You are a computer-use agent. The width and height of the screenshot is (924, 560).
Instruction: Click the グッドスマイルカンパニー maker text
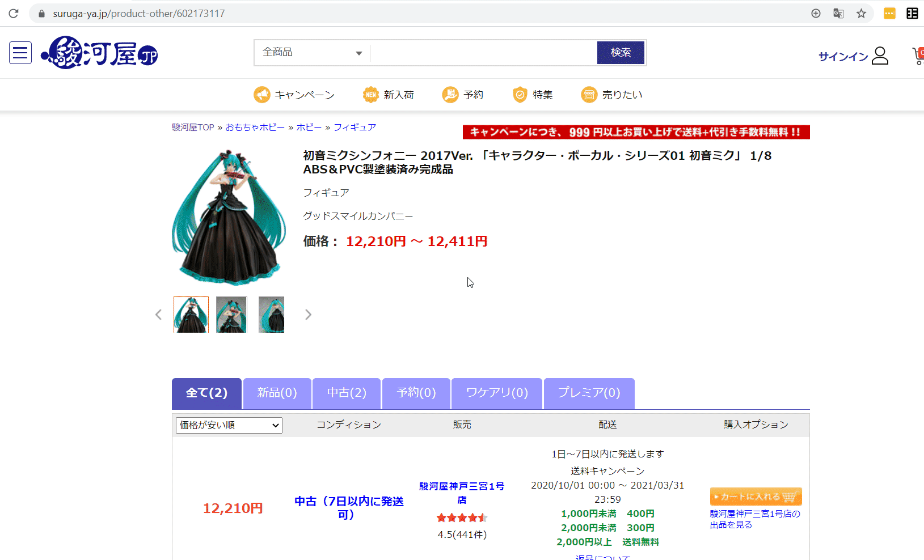pos(358,216)
